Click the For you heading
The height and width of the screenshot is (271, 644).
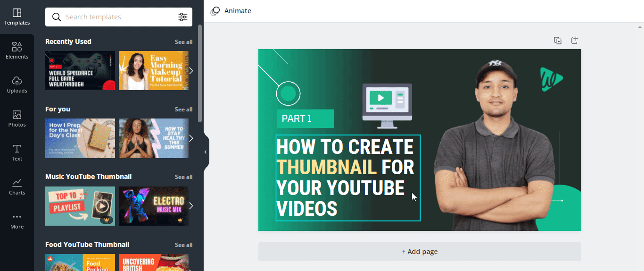[58, 109]
